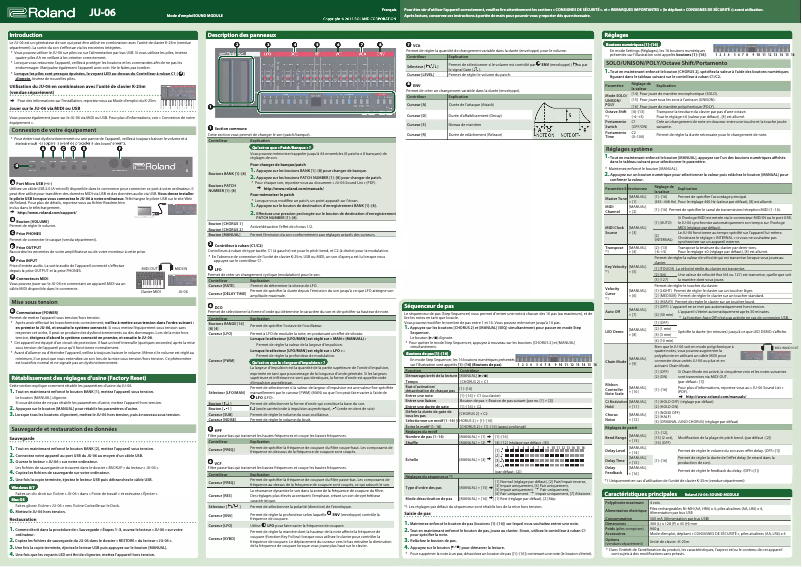The width and height of the screenshot is (802, 567).
Task: Click the 'Français' language label in the header
Action: point(389,10)
